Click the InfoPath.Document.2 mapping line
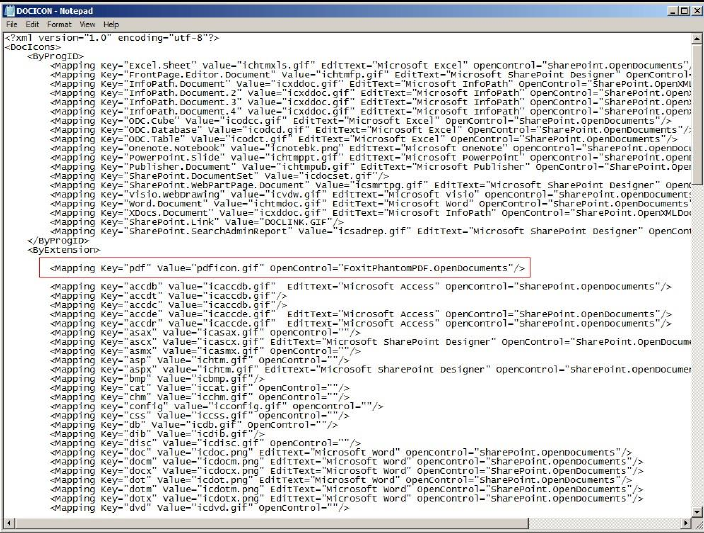 370,93
